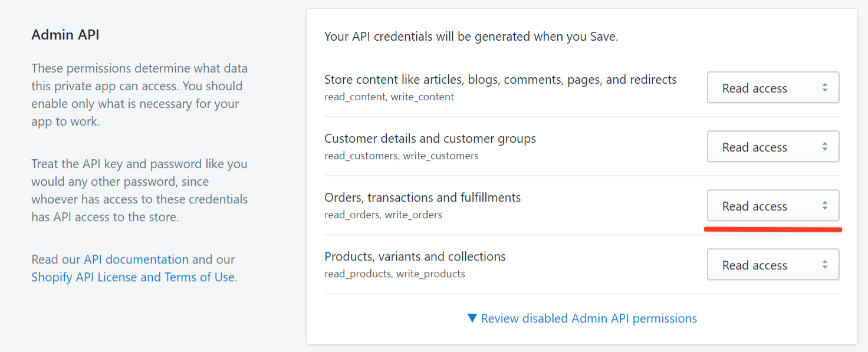Click the read_content, write_content scope text
The width and height of the screenshot is (868, 352).
(x=389, y=97)
